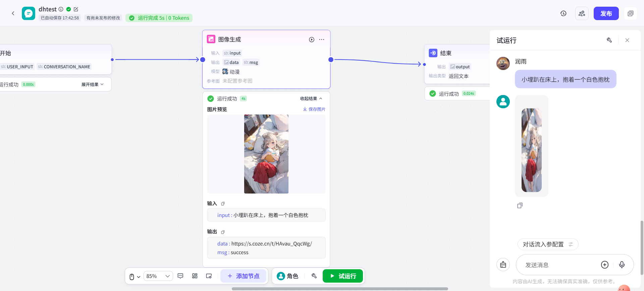Click the dhtest workflow logo icon
The height and width of the screenshot is (291, 644).
pyautogui.click(x=29, y=13)
